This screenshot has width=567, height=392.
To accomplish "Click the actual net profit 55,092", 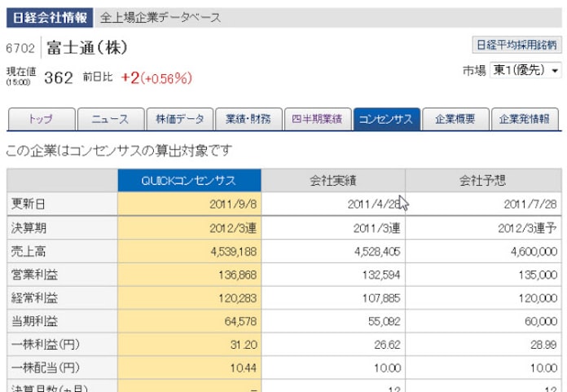I will pos(385,321).
